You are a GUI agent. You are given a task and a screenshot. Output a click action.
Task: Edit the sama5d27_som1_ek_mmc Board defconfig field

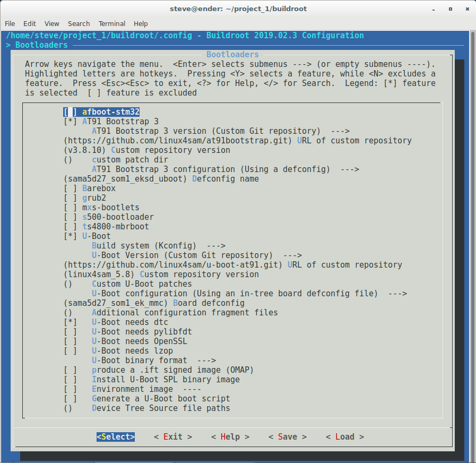click(x=154, y=303)
